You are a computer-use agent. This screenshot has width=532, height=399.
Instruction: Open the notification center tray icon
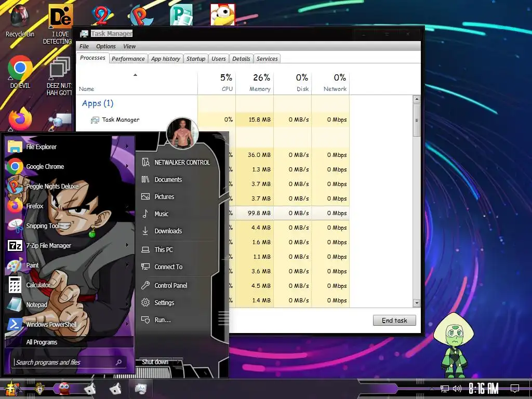click(x=515, y=389)
